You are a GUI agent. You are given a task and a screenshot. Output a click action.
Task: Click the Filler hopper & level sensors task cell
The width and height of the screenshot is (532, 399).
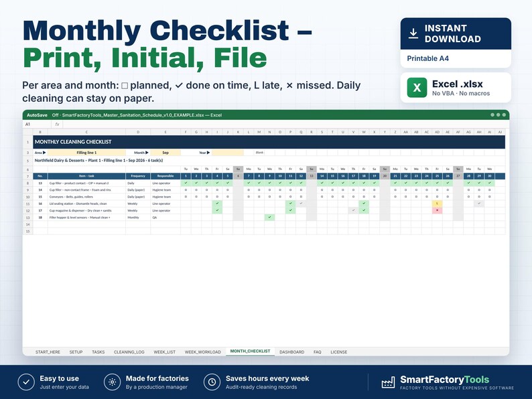click(x=86, y=218)
